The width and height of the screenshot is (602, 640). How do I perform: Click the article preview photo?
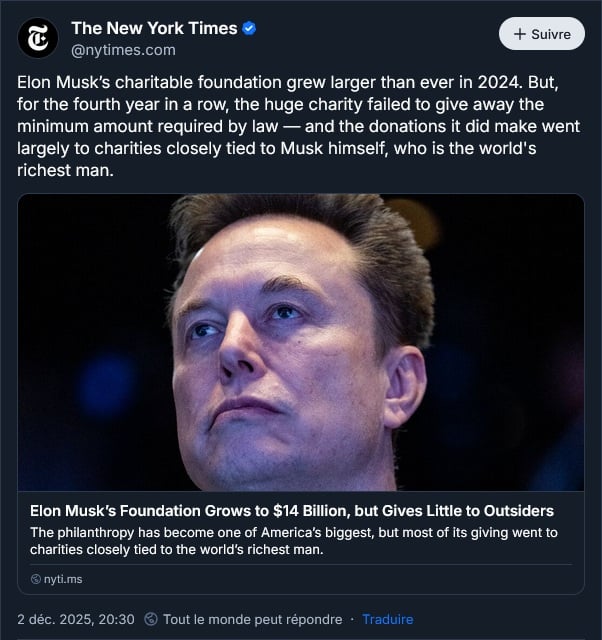point(301,341)
